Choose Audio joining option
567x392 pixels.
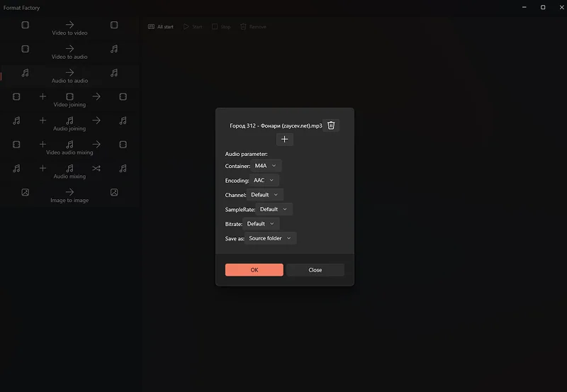(69, 124)
